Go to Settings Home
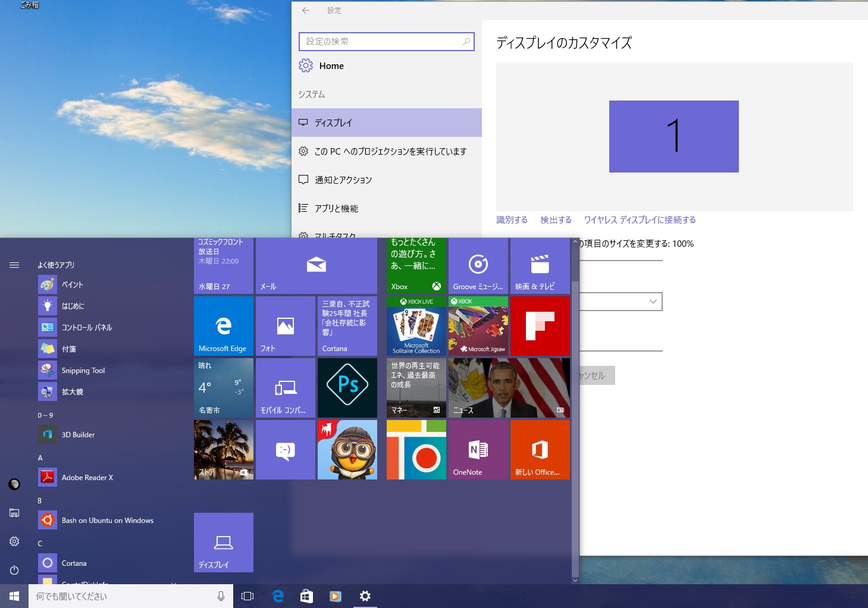This screenshot has width=868, height=608. [321, 66]
